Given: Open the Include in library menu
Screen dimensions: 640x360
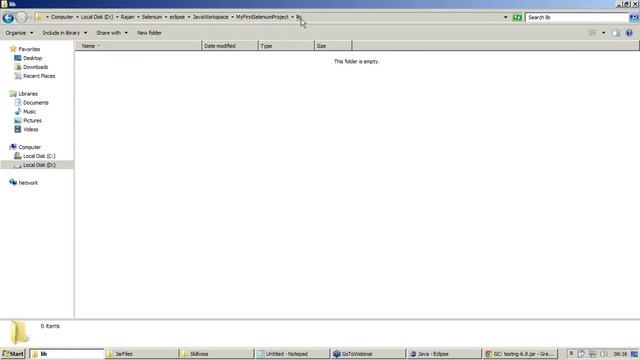Looking at the screenshot, I should pyautogui.click(x=64, y=33).
